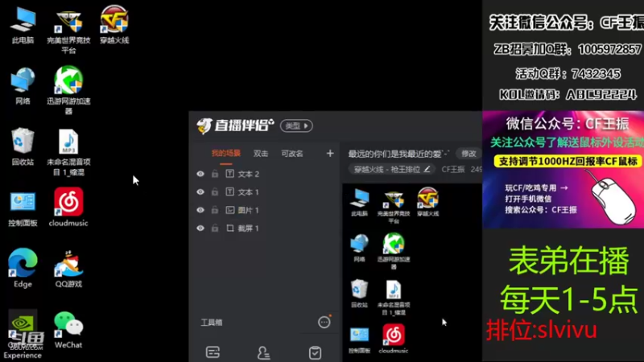Start 迅游网游加速器 from the desktop
644x362 pixels.
tap(68, 90)
